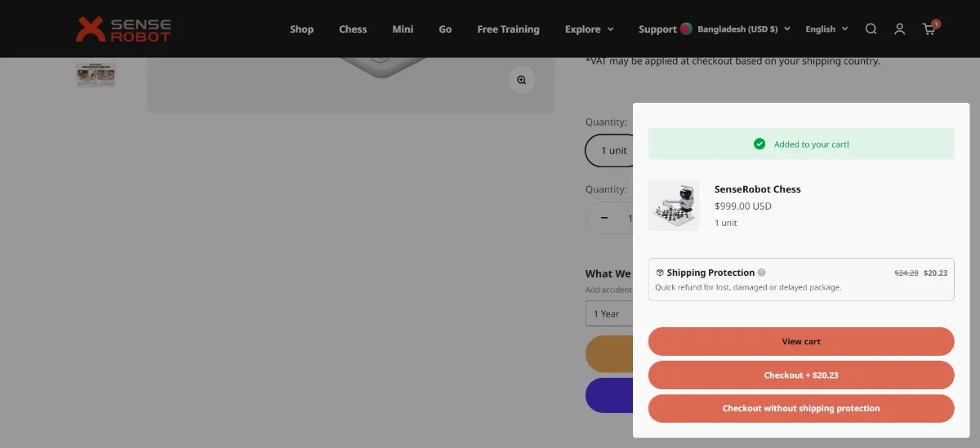Click Checkout + $20.23 button

click(x=801, y=375)
